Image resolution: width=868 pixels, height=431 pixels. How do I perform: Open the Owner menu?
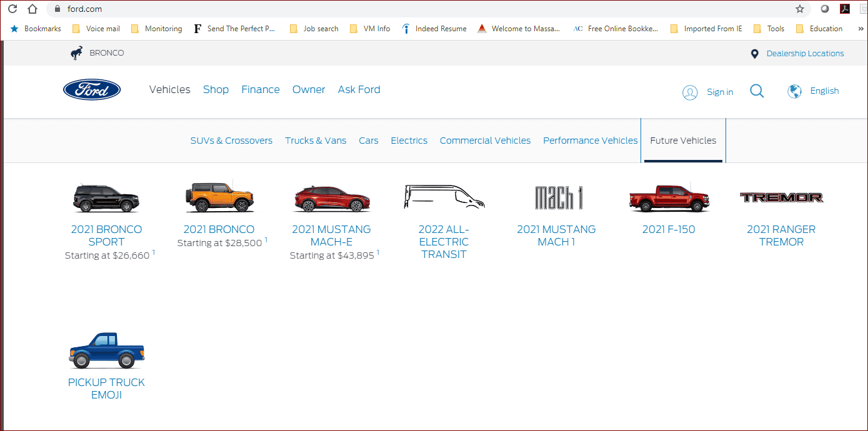[x=309, y=89]
